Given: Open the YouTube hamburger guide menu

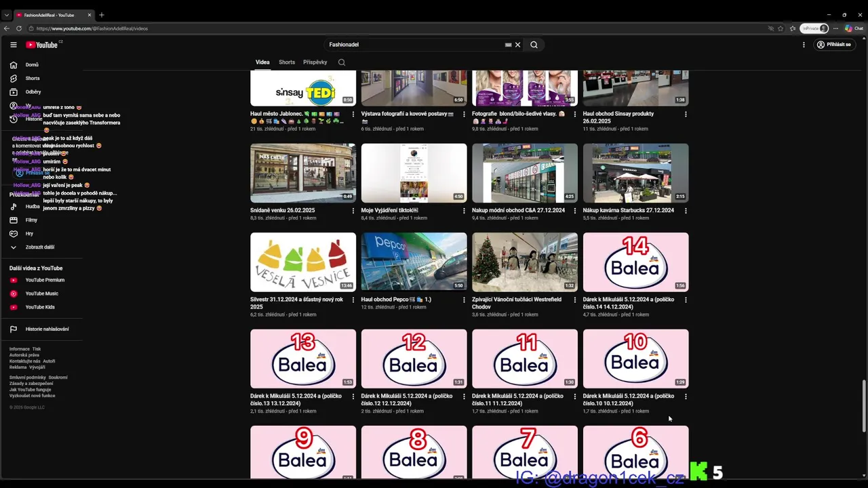Looking at the screenshot, I should click(x=13, y=45).
